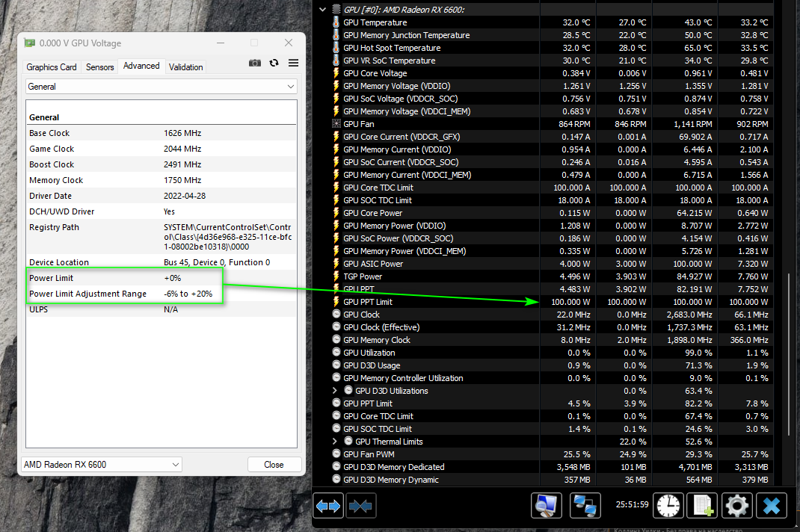The image size is (800, 532).
Task: Expand GPU D3D Utilizations subtree
Action: coord(335,390)
